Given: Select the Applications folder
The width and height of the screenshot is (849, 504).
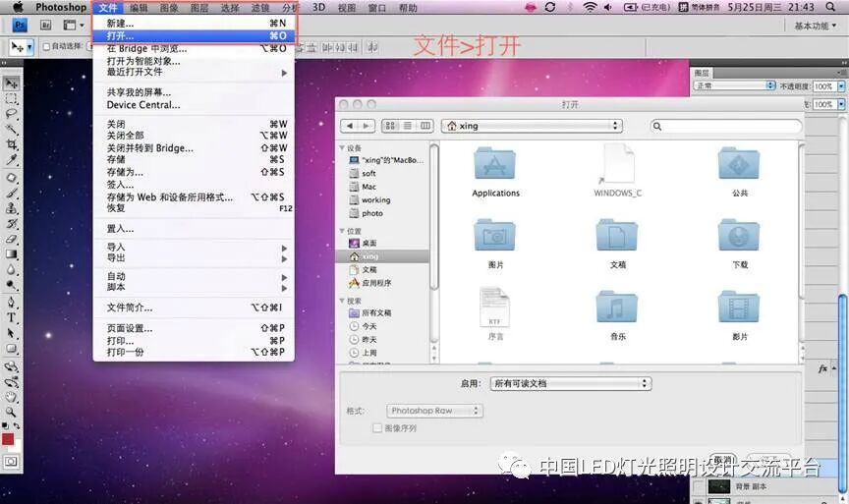Looking at the screenshot, I should (x=495, y=172).
